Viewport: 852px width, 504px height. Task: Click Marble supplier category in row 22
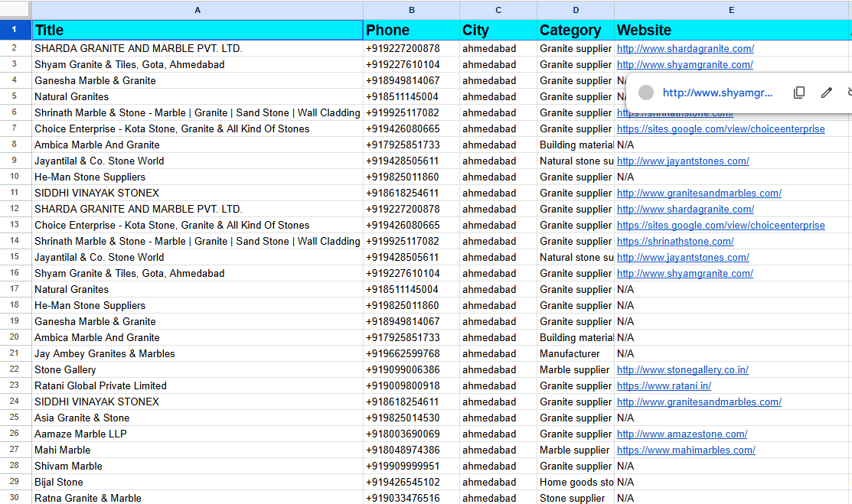click(x=574, y=370)
